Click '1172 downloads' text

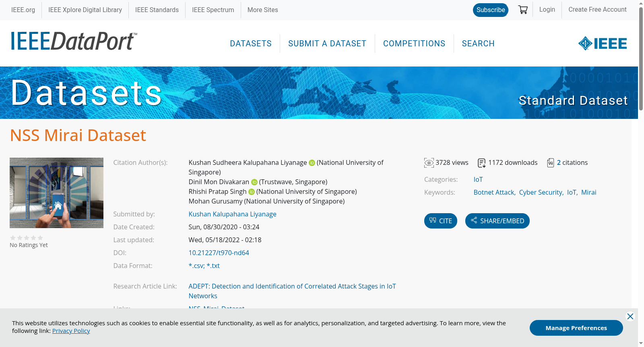point(513,162)
